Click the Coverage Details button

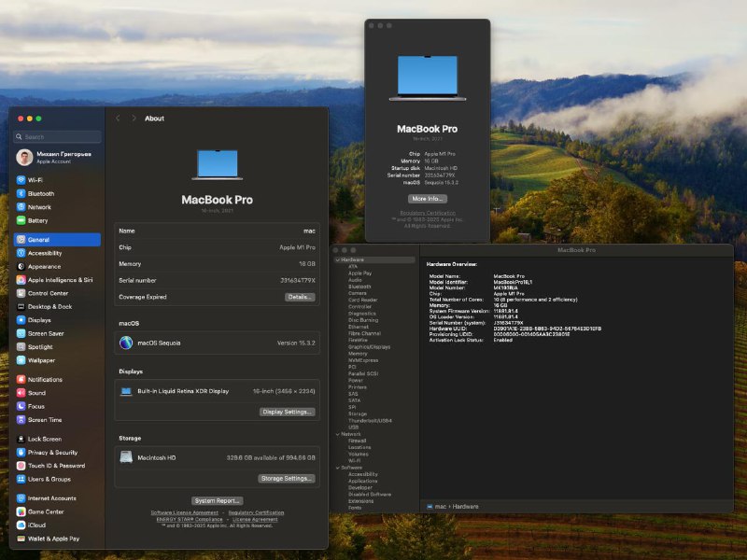pos(299,297)
